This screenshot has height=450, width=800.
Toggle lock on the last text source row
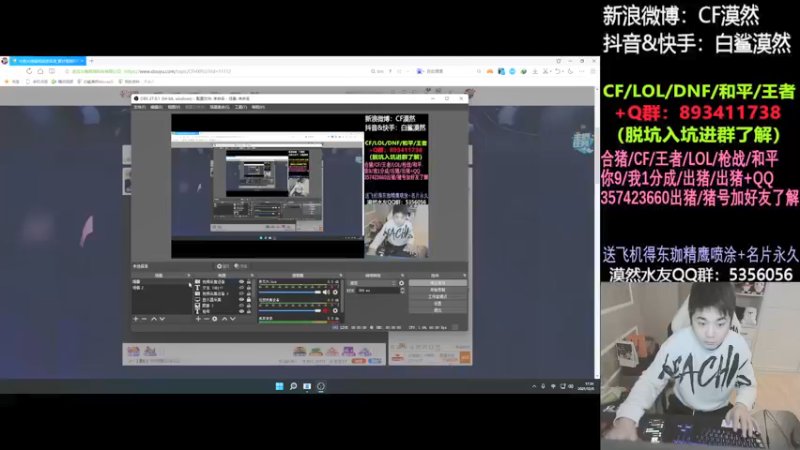point(248,311)
